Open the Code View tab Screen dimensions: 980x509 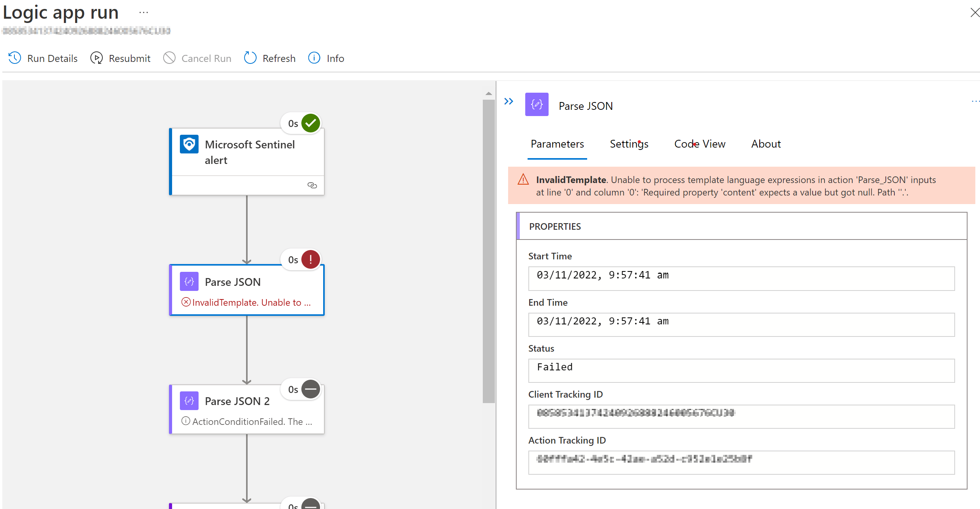[x=700, y=144]
